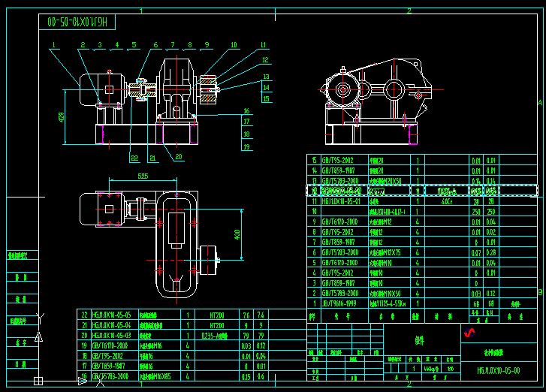The image size is (546, 392).
Task: Click callout label 22 below the front view
Action: [x=134, y=158]
